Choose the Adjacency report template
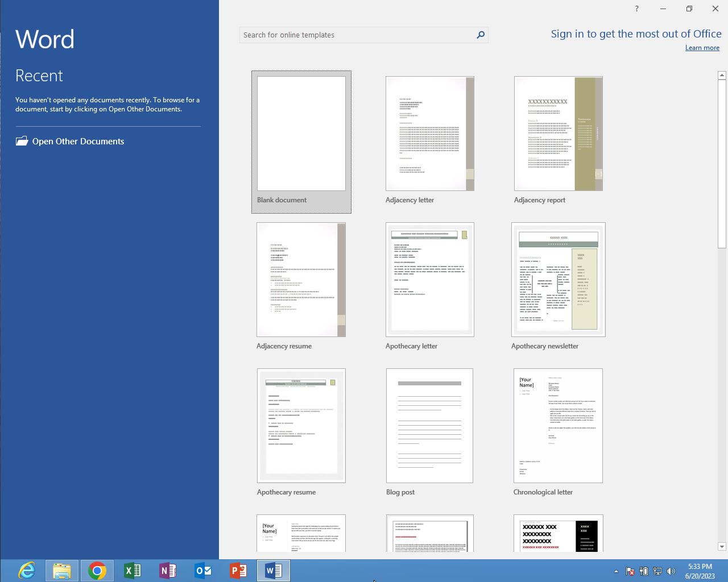728x582 pixels. click(558, 134)
